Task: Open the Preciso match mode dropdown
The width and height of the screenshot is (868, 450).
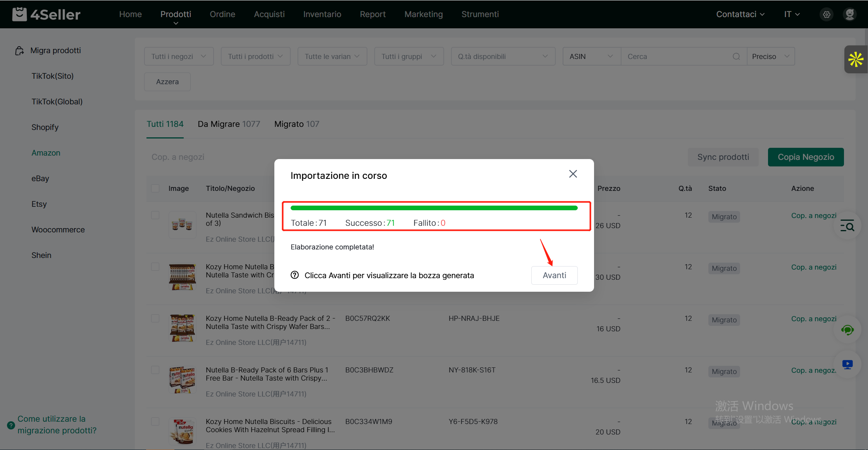Action: (x=771, y=57)
